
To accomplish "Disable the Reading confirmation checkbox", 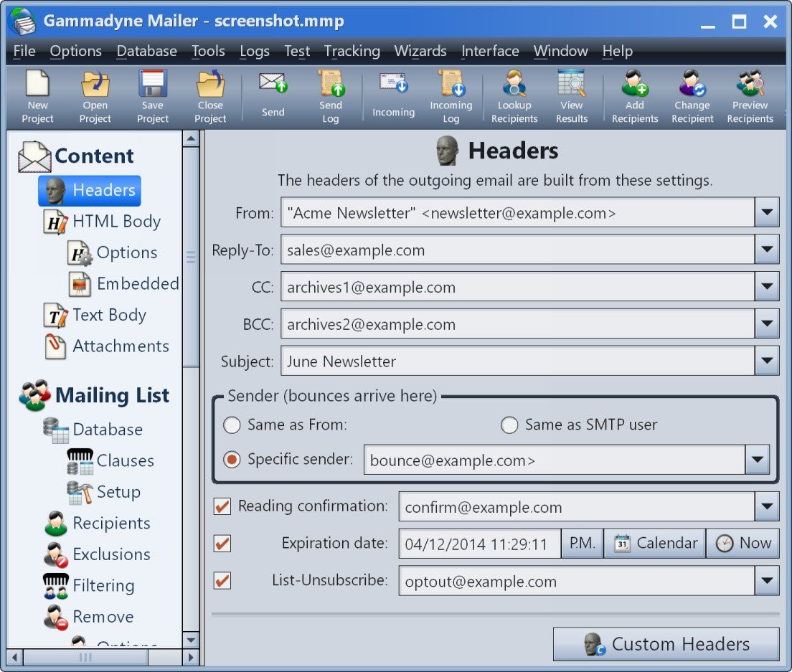I will 222,506.
